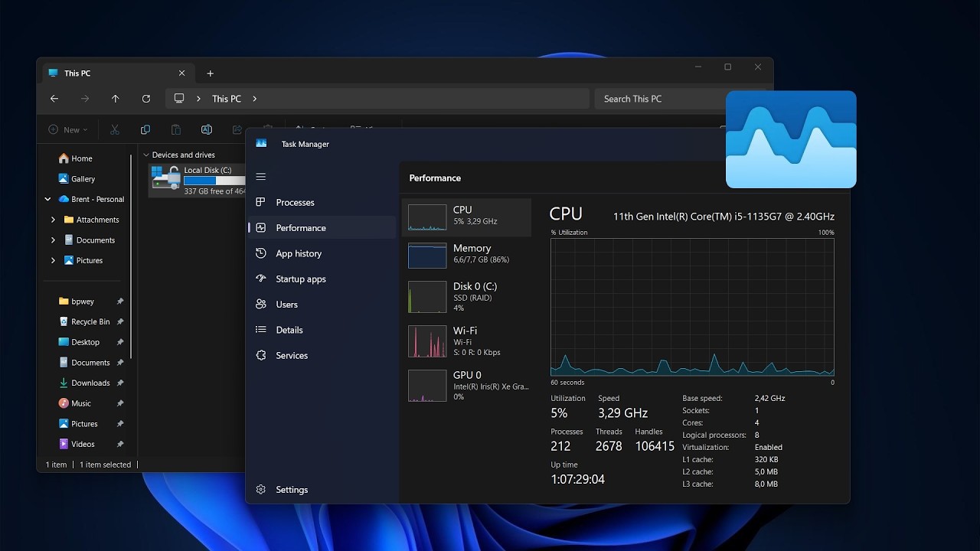Open the pinned Recycle Bin
The width and height of the screenshot is (980, 551).
click(84, 322)
